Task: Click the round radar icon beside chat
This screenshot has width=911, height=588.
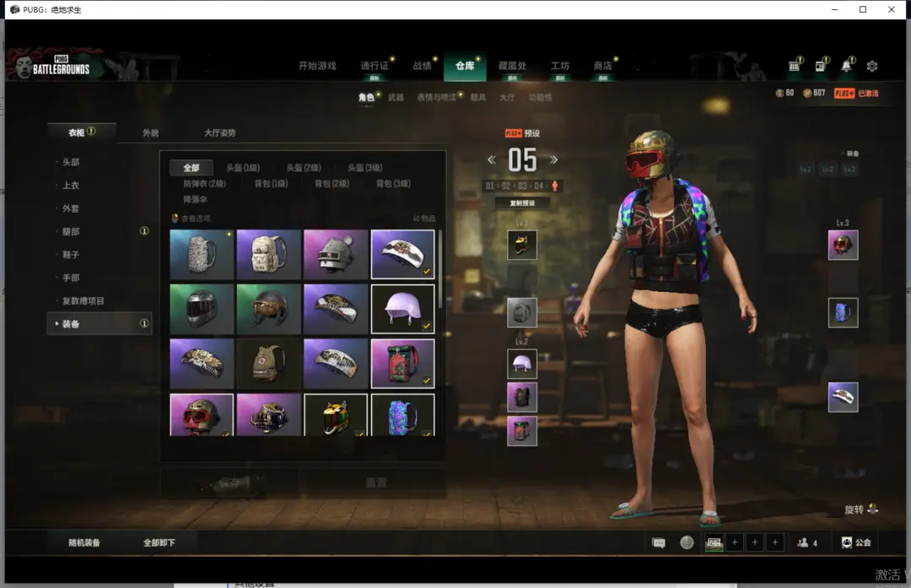Action: pyautogui.click(x=687, y=542)
